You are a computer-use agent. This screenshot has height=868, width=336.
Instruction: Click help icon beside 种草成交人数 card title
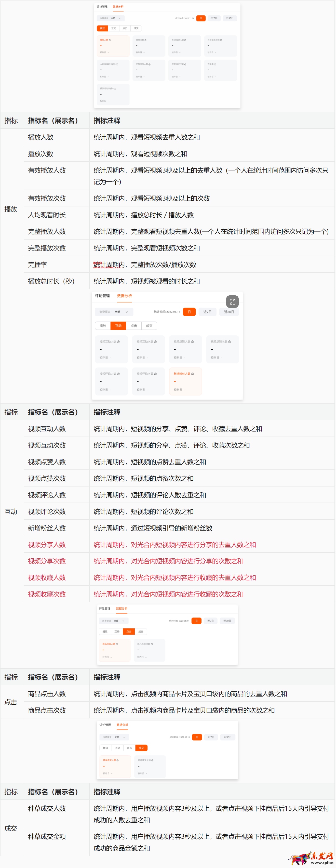coord(117,760)
